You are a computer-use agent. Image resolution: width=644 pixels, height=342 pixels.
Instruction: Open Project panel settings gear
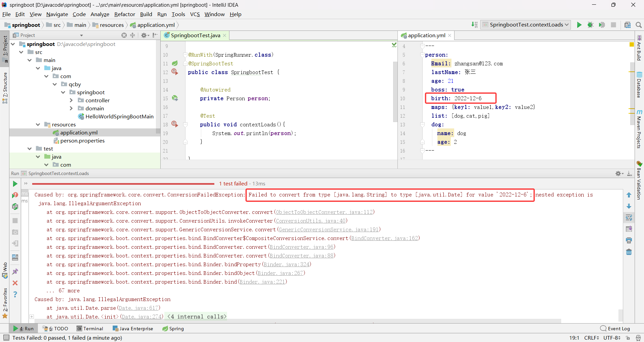145,35
